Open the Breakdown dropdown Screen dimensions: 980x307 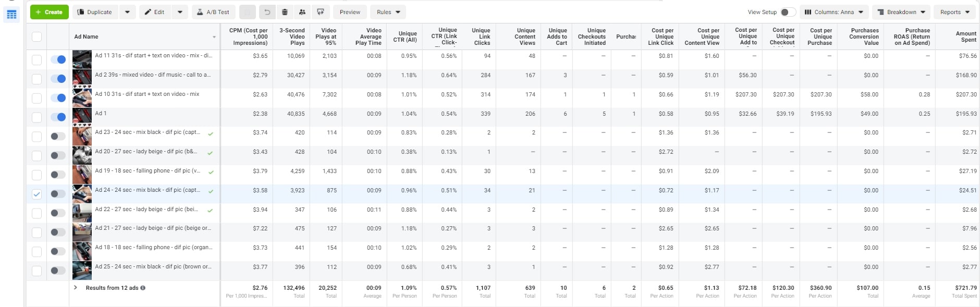[x=901, y=11]
